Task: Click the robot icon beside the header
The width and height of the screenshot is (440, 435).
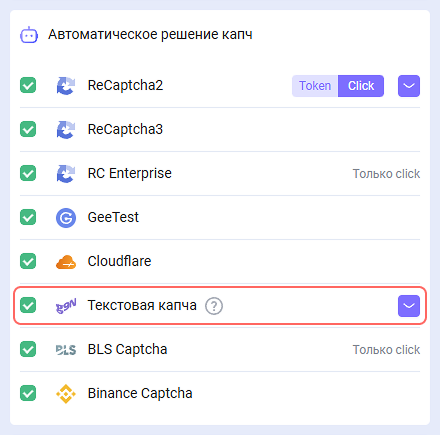Action: 29,35
